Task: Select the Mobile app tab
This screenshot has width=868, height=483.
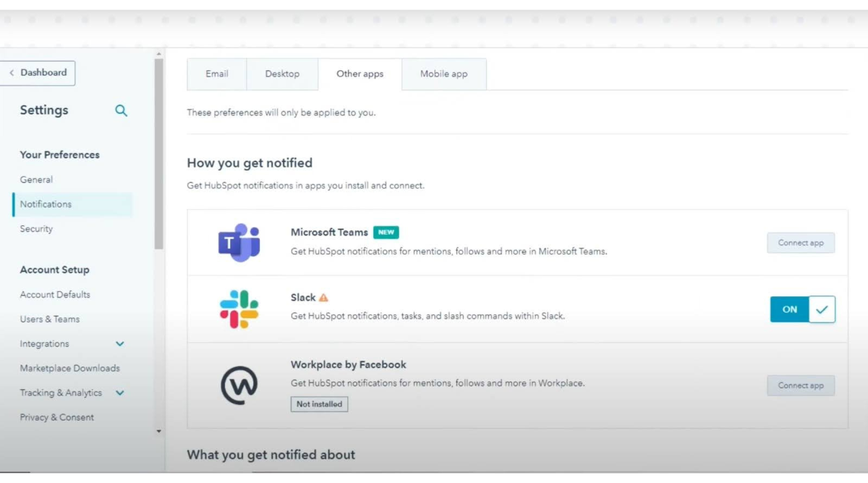Action: coord(444,74)
